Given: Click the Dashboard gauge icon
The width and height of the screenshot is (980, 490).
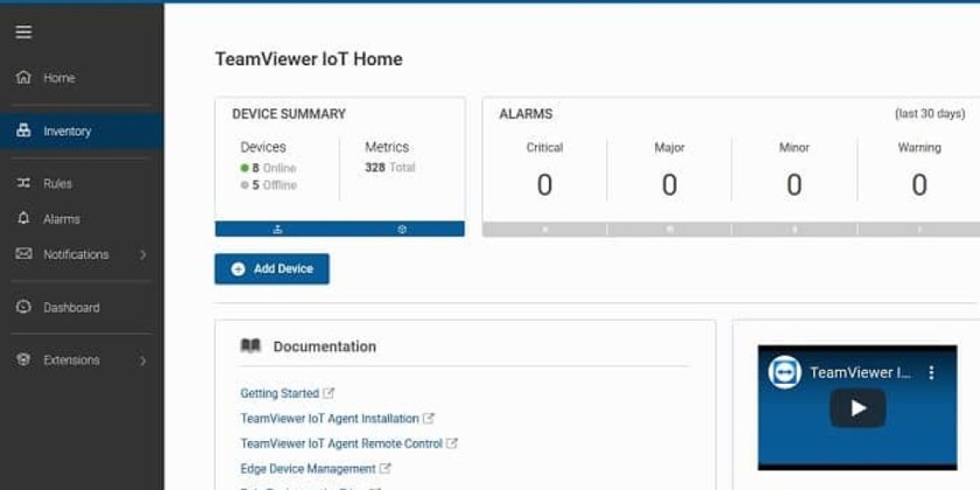Looking at the screenshot, I should pos(24,307).
